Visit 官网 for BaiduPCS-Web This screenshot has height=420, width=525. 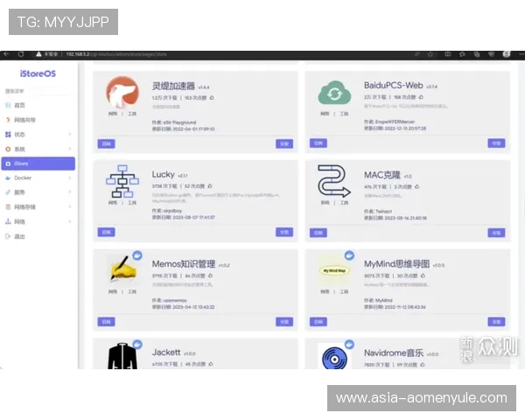point(318,143)
